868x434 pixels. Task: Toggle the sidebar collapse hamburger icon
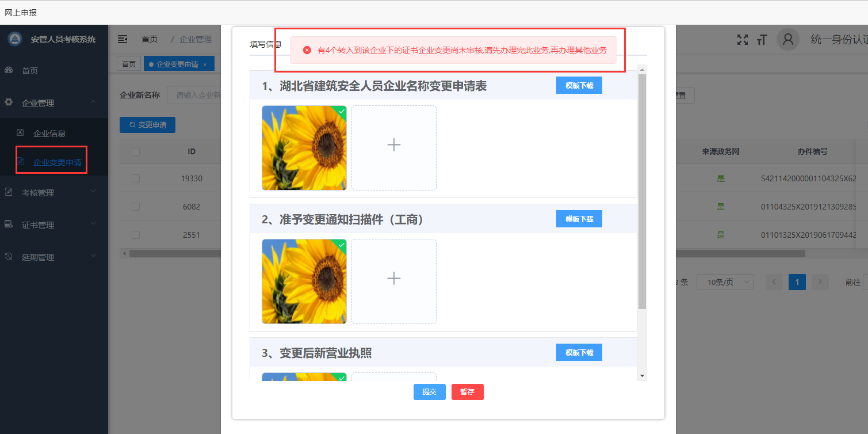tap(123, 39)
